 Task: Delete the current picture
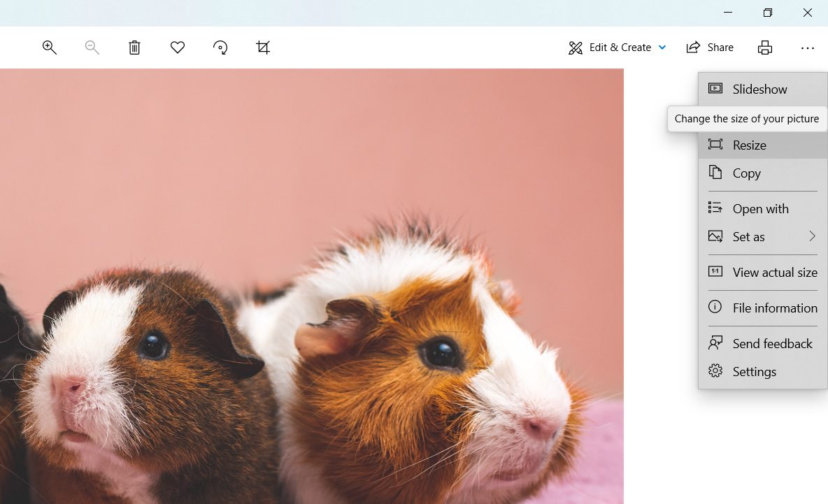[x=134, y=47]
